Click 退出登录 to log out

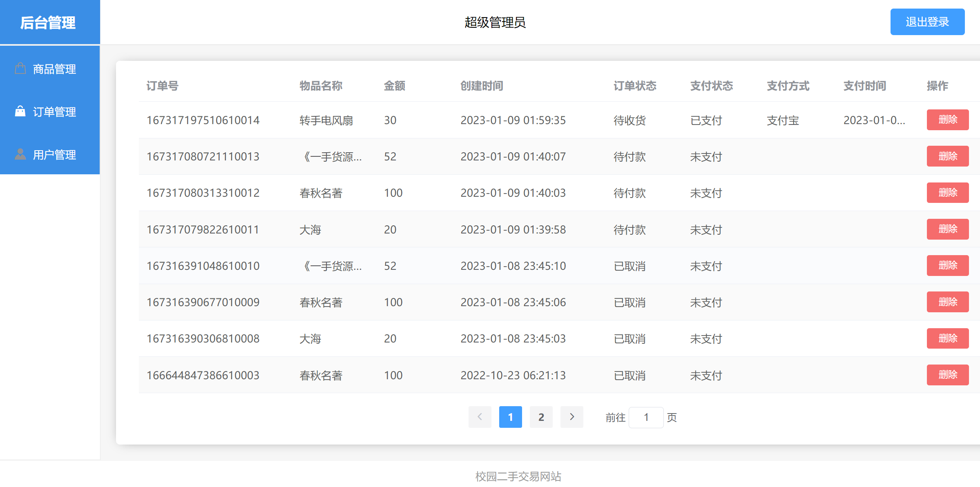click(x=927, y=22)
